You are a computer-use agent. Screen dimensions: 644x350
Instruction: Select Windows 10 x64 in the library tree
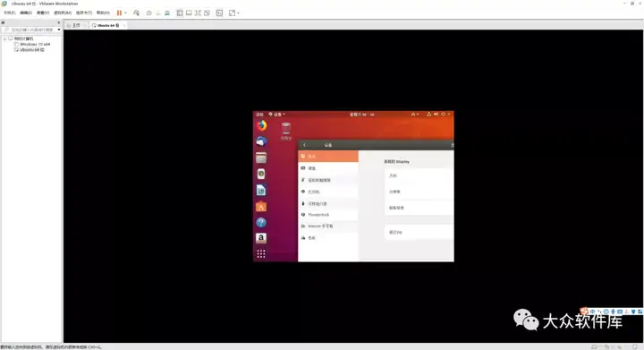tap(35, 44)
